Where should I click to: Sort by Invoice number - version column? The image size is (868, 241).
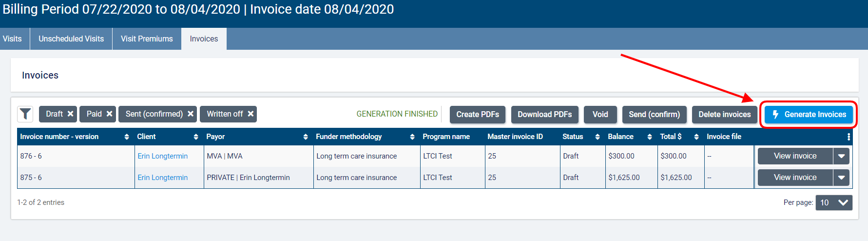click(127, 137)
